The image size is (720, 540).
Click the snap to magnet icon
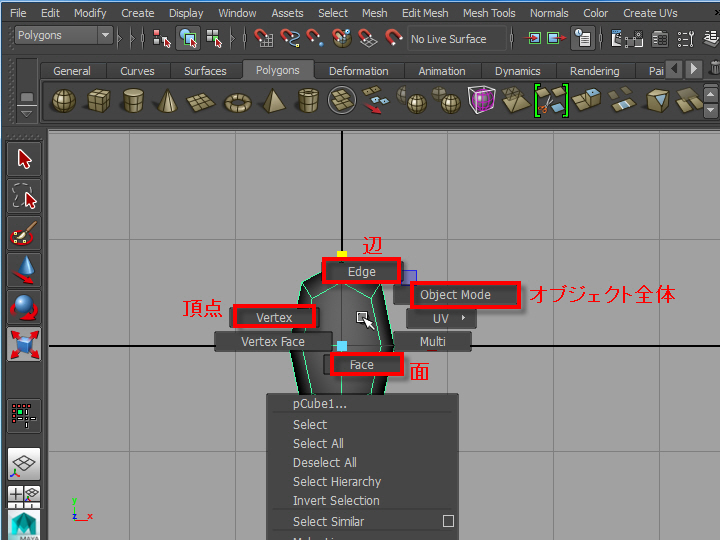coord(393,39)
